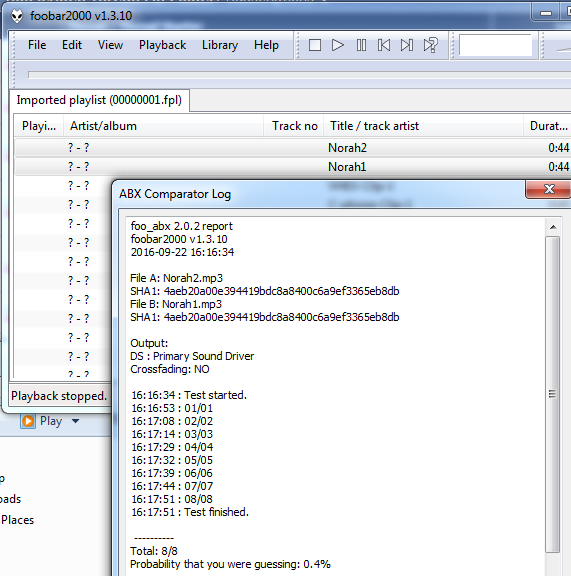This screenshot has height=576, width=571.
Task: Select the Norah2 track row
Action: 293,148
